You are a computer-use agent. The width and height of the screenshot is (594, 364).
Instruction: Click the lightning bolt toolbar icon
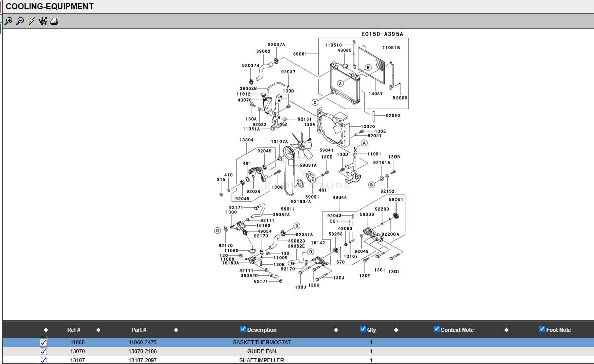point(31,21)
